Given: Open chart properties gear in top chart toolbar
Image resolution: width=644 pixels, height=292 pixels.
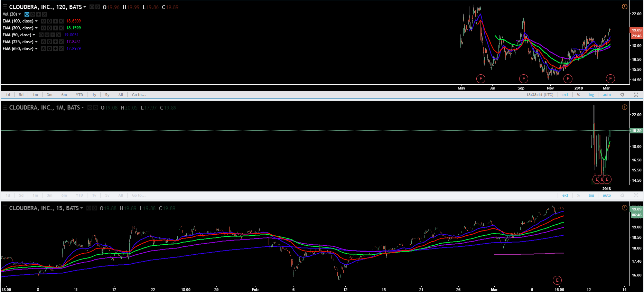Looking at the screenshot, I should [x=622, y=95].
